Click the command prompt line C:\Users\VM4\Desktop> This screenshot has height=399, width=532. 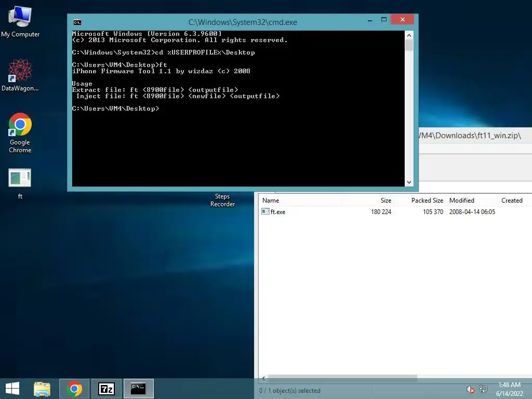115,109
